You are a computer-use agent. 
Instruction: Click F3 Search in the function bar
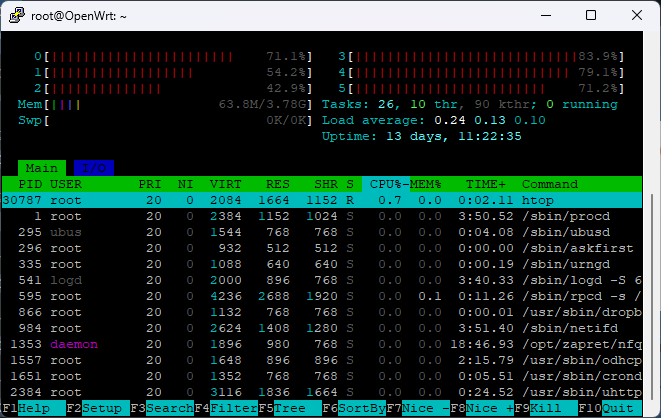pos(162,408)
